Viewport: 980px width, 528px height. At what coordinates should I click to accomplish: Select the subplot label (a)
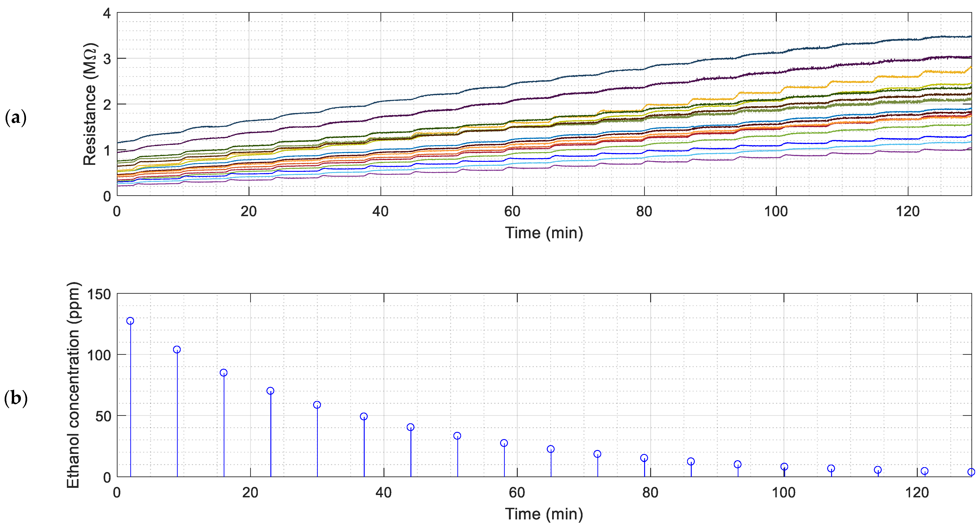tap(16, 118)
